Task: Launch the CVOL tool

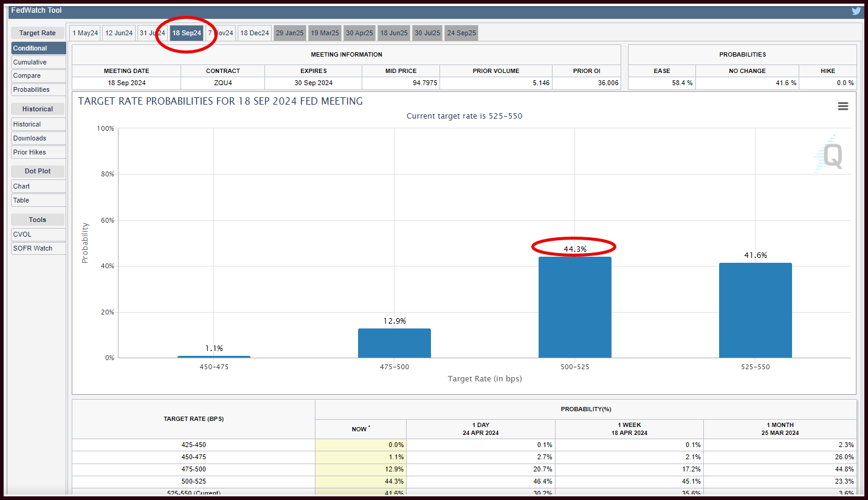Action: (38, 234)
